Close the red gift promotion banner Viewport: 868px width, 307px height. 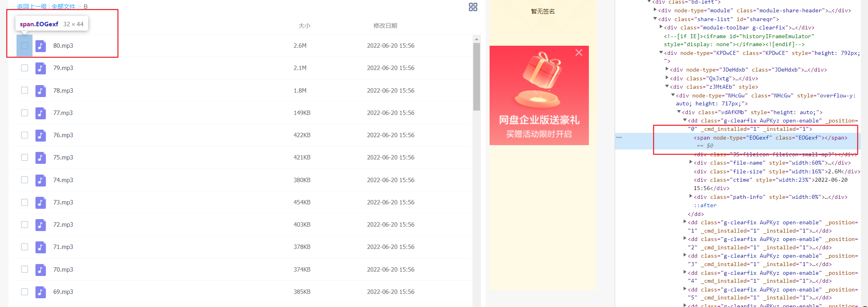(579, 52)
